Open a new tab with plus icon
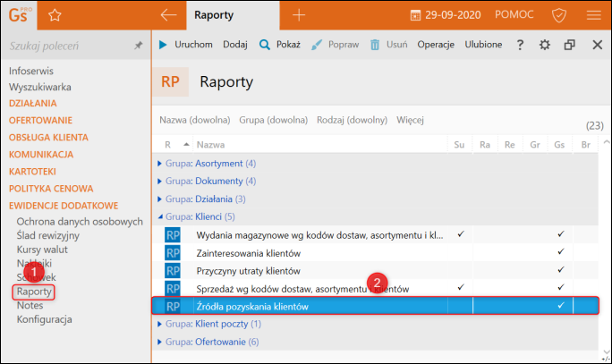Image resolution: width=612 pixels, height=364 pixels. click(x=299, y=14)
